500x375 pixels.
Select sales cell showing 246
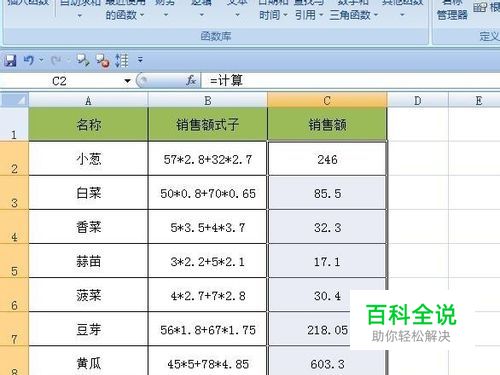tap(327, 159)
